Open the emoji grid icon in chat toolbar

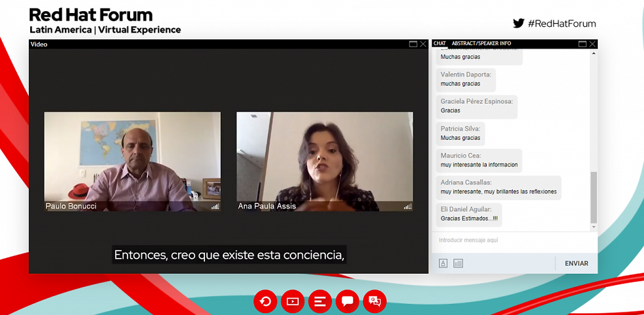click(459, 263)
